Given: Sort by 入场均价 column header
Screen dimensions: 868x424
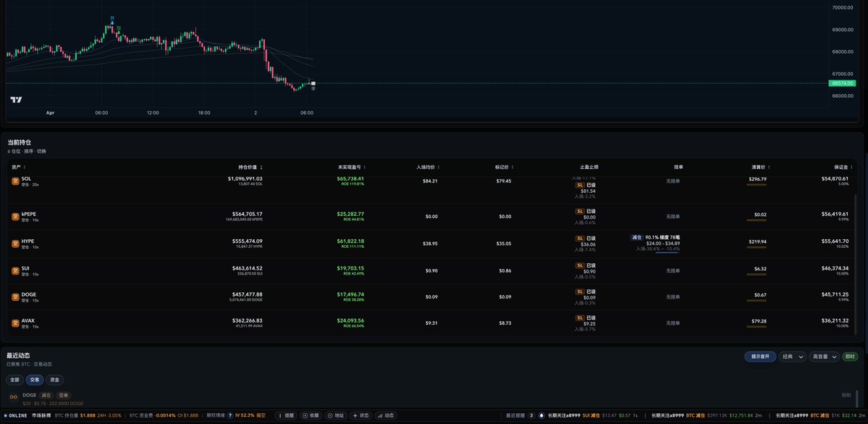Looking at the screenshot, I should pos(428,167).
